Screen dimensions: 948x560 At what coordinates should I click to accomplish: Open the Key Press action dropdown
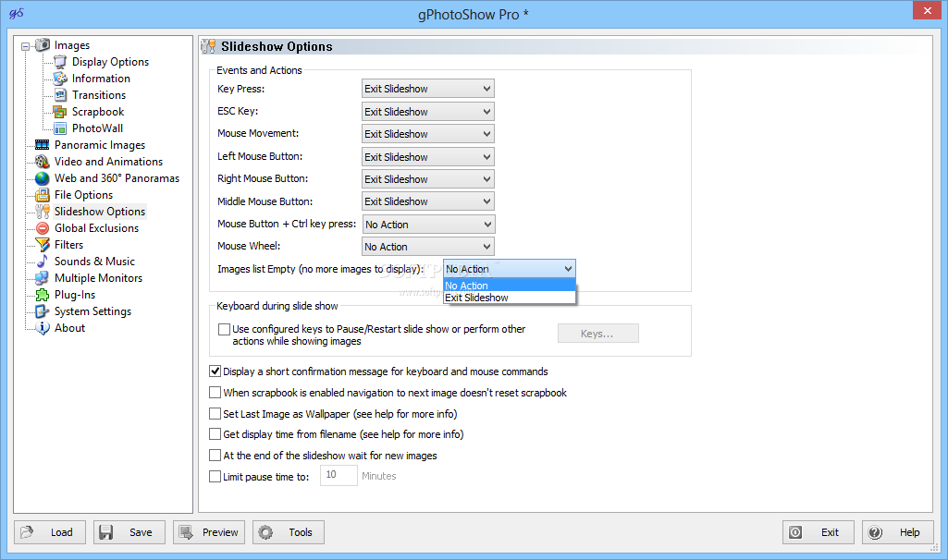coord(428,89)
